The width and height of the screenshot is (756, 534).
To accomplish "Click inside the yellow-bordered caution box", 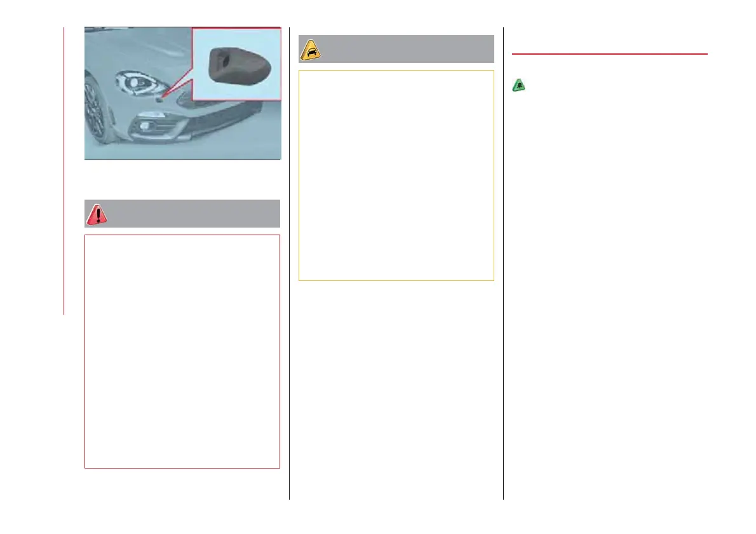I will coord(396,175).
